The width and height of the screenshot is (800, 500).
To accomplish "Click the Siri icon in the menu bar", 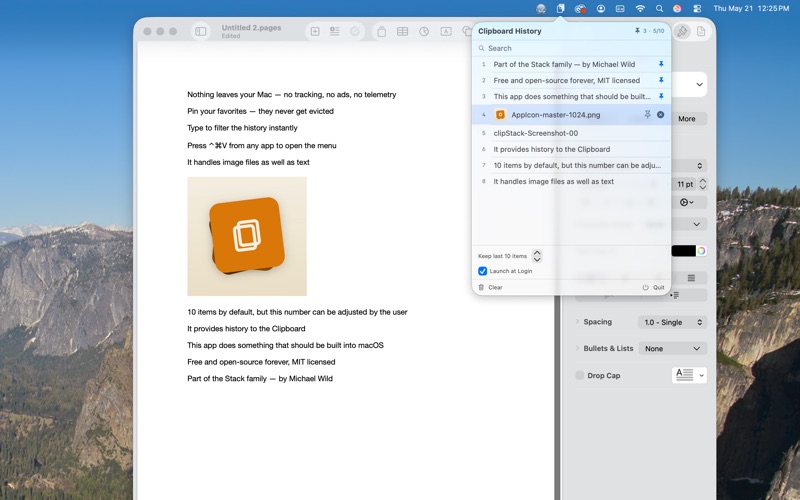I will coord(677,8).
